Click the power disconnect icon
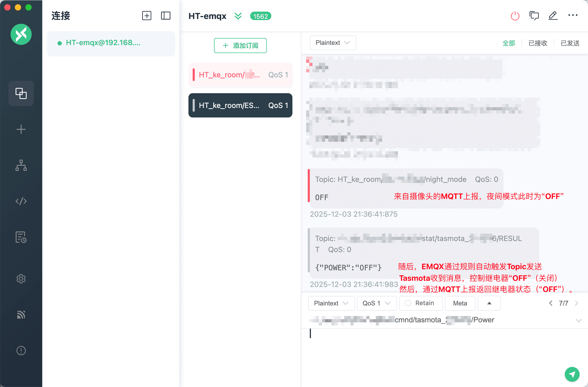Viewport: 588px width, 387px height. pyautogui.click(x=515, y=16)
